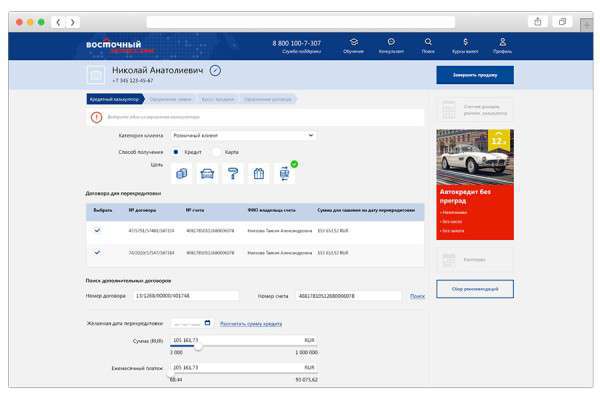Select the car loan purpose icon
Viewport: 600px width, 400px height.
(x=207, y=173)
